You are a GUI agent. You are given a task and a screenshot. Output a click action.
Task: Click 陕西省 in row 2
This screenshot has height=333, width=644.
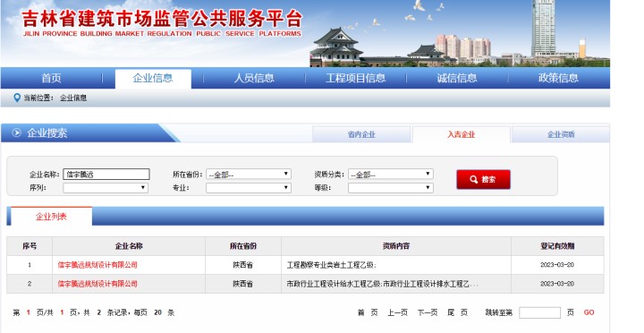click(243, 284)
